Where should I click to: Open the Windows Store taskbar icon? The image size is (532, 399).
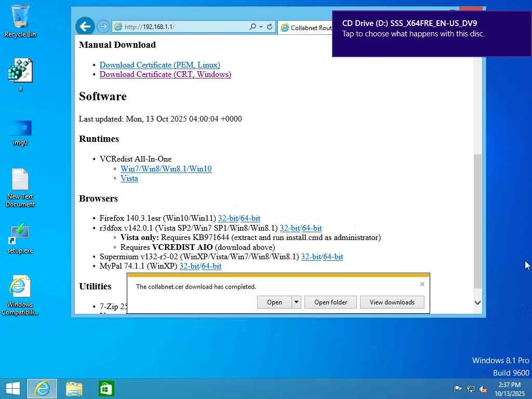106,389
